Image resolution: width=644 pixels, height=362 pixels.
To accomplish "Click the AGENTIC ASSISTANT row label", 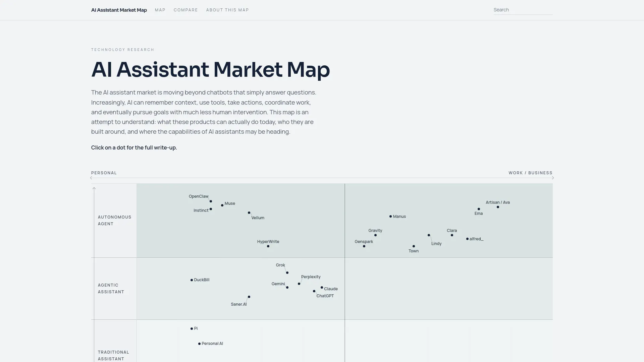I will [x=111, y=289].
